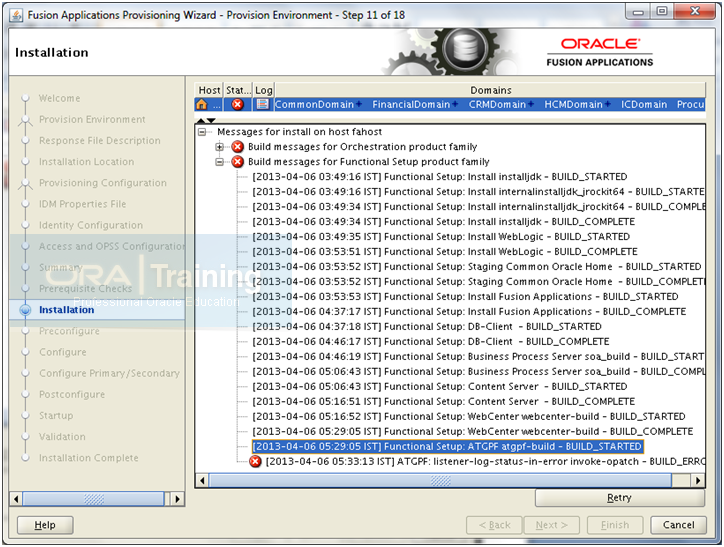This screenshot has width=724, height=547.
Task: Select the Prerequisite Checks step
Action: (x=85, y=289)
